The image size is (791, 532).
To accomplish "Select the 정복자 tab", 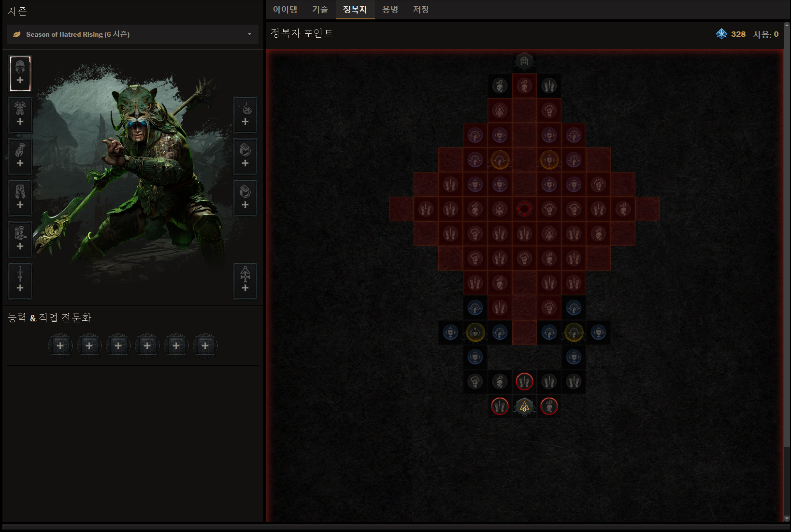I will (x=355, y=9).
